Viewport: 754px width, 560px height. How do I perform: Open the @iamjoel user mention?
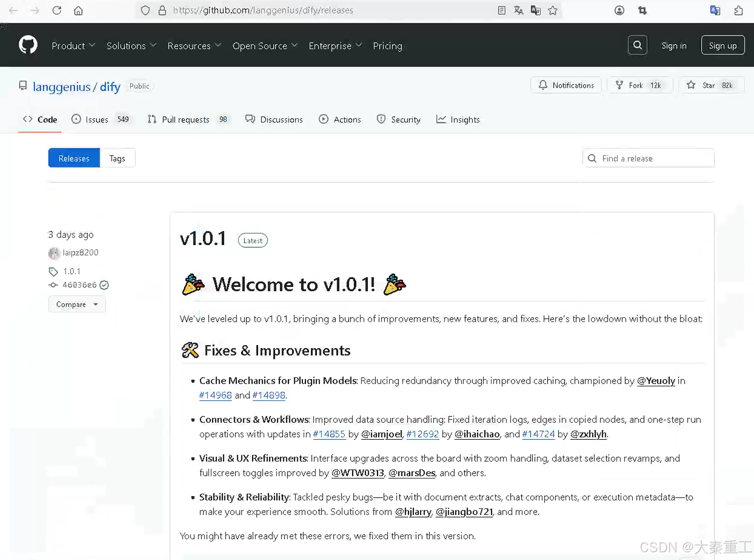[382, 434]
